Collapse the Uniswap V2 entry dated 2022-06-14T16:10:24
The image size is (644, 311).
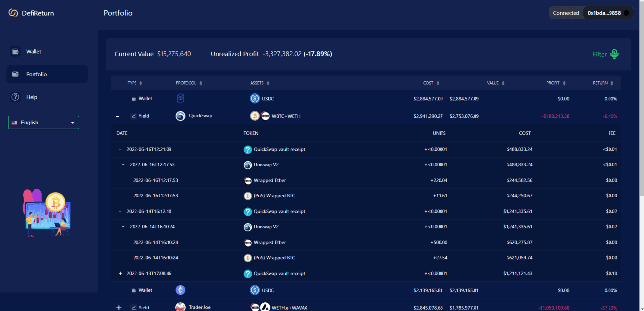pyautogui.click(x=123, y=227)
